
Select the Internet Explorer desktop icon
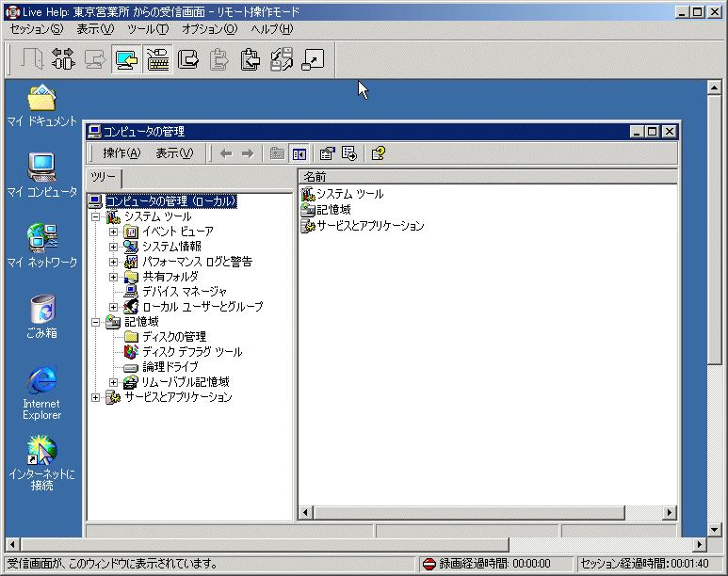tap(41, 393)
